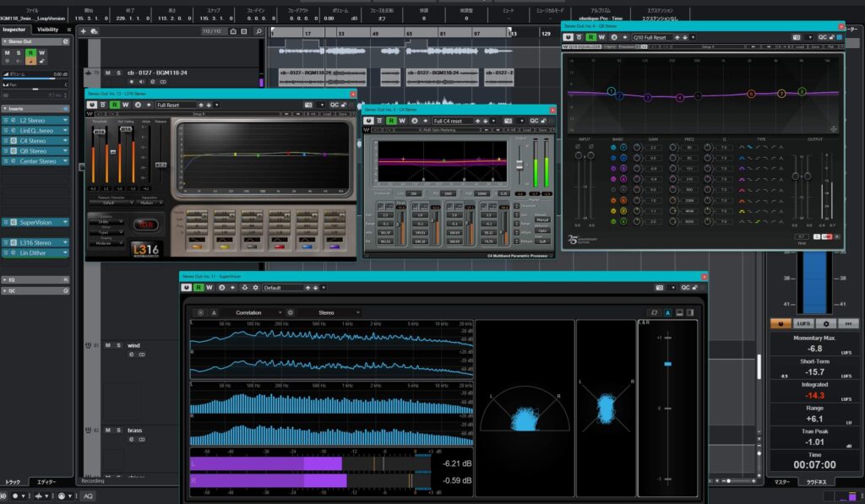865x504 pixels.
Task: Mute the Stereo Out channel
Action: pos(8,52)
